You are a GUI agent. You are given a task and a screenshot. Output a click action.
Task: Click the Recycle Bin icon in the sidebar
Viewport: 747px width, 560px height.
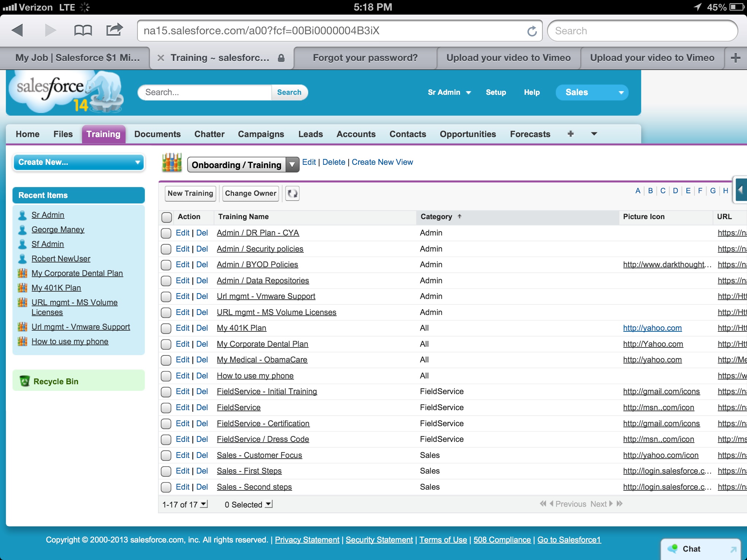(24, 381)
